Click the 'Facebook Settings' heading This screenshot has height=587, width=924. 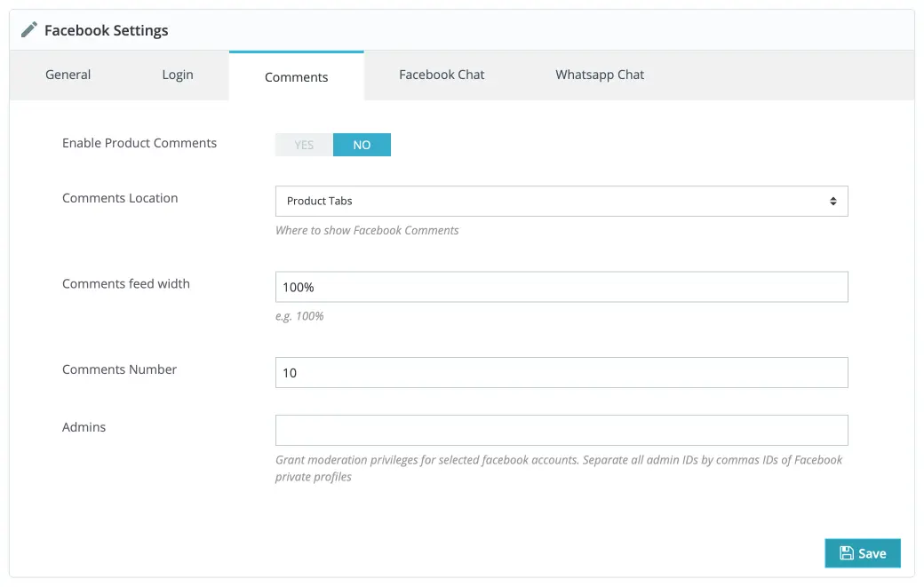106,30
